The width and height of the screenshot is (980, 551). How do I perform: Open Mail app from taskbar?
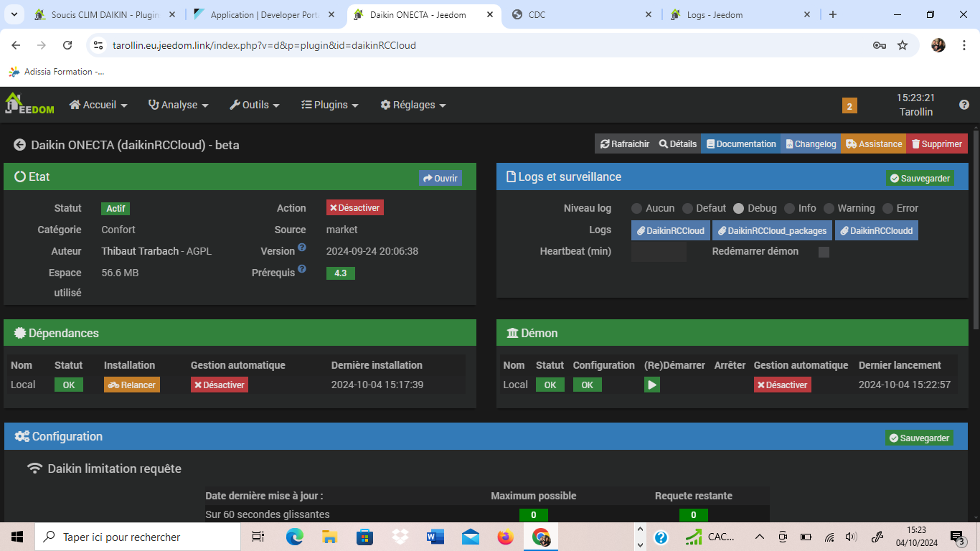coord(471,537)
